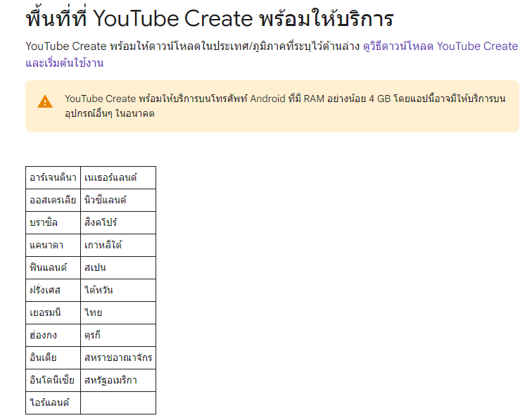Select the table cell 'ฟินแลนด์'
Viewport: 532px width, 418px height.
click(53, 267)
